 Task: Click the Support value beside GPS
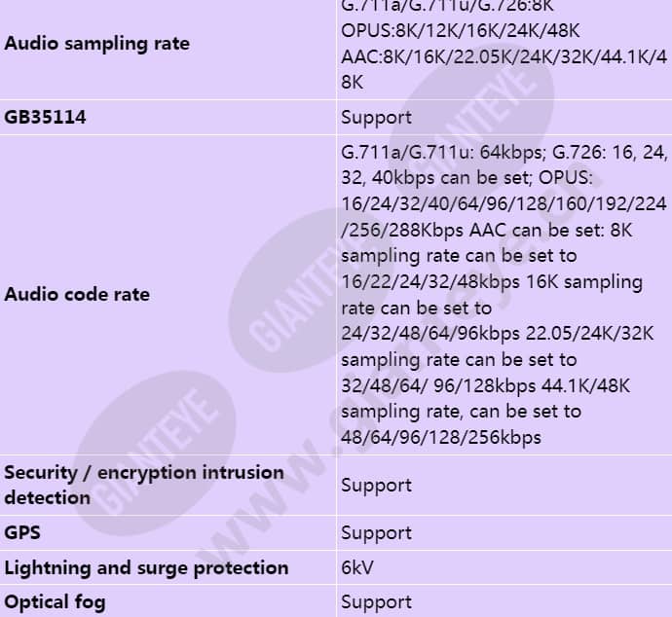(x=376, y=533)
